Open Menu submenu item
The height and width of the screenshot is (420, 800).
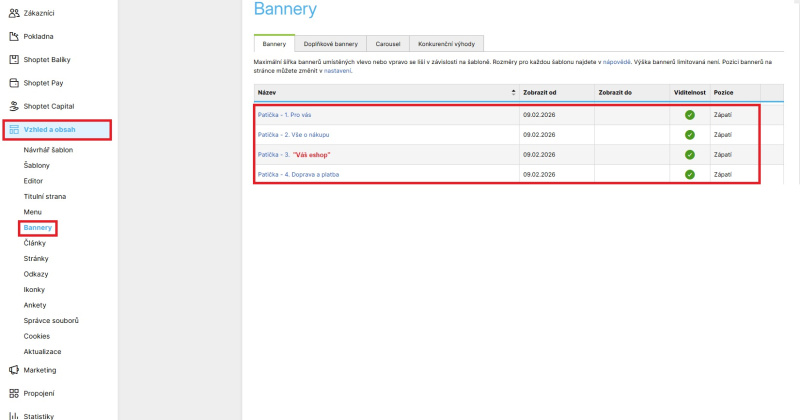point(33,212)
